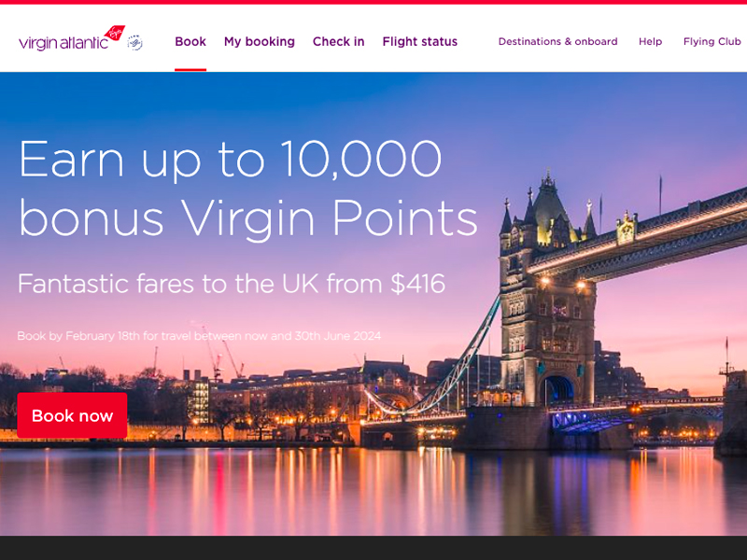Open Destinations & onboard menu
The height and width of the screenshot is (560, 747).
(557, 41)
